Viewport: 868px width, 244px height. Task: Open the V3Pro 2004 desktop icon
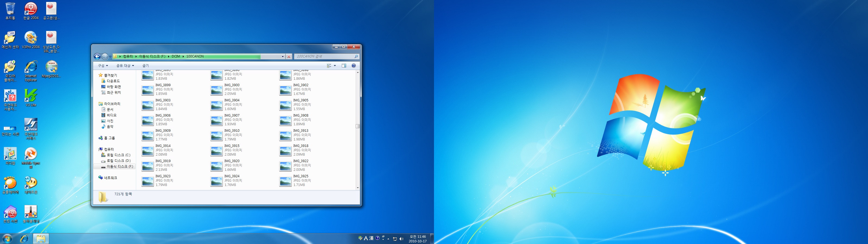(x=31, y=40)
